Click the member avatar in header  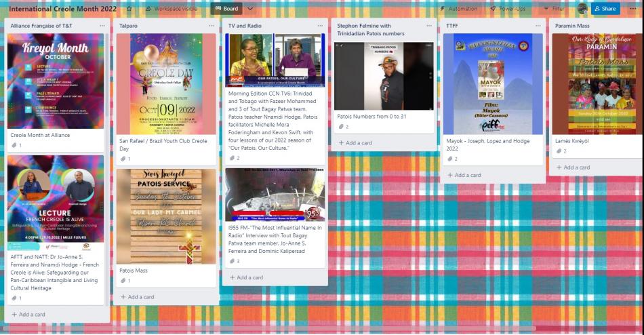click(x=582, y=8)
